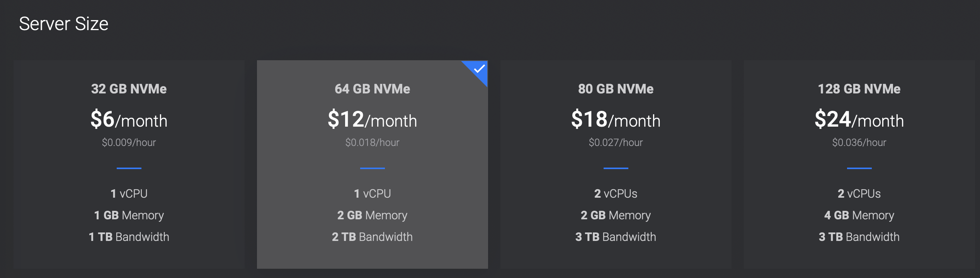Click 1 TB Bandwidth in the first plan

pos(129,237)
